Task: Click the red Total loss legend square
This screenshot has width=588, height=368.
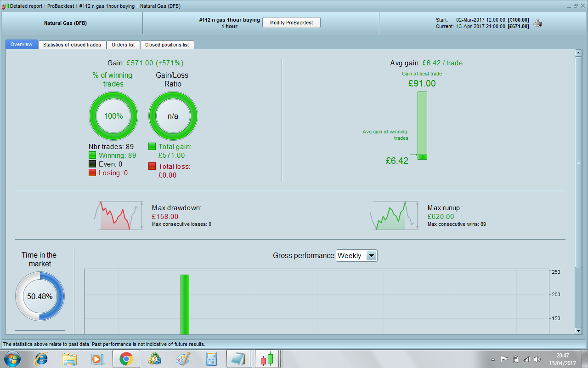Action: pyautogui.click(x=152, y=166)
